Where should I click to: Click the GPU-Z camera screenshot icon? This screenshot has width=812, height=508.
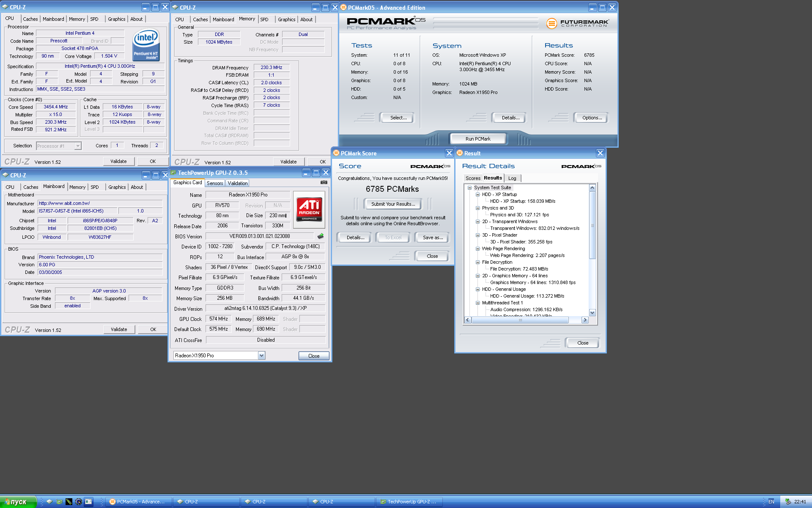[x=324, y=182]
